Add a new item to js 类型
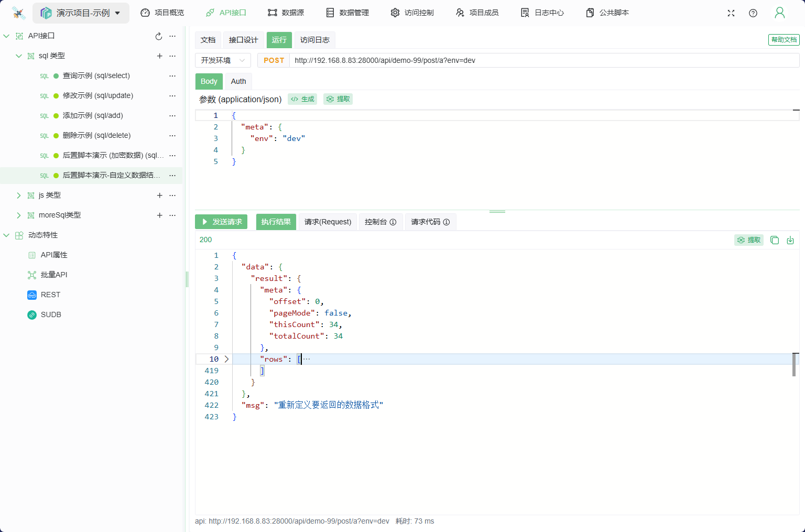 click(x=160, y=196)
